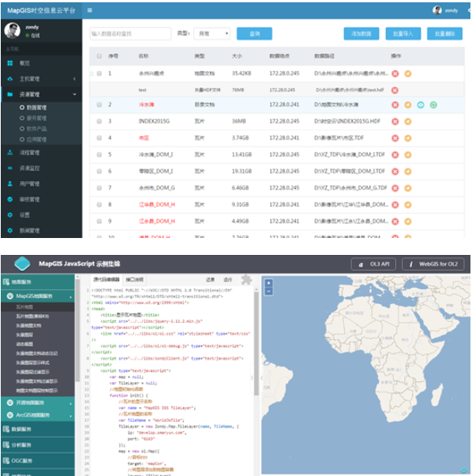
Task: Delete row 5 DOM_I entry with red X
Action: coord(395,155)
